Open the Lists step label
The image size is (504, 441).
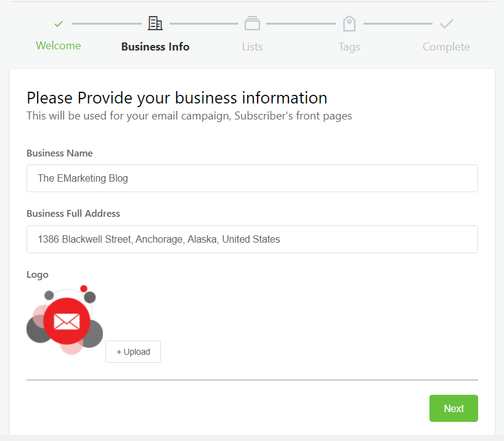click(x=253, y=47)
